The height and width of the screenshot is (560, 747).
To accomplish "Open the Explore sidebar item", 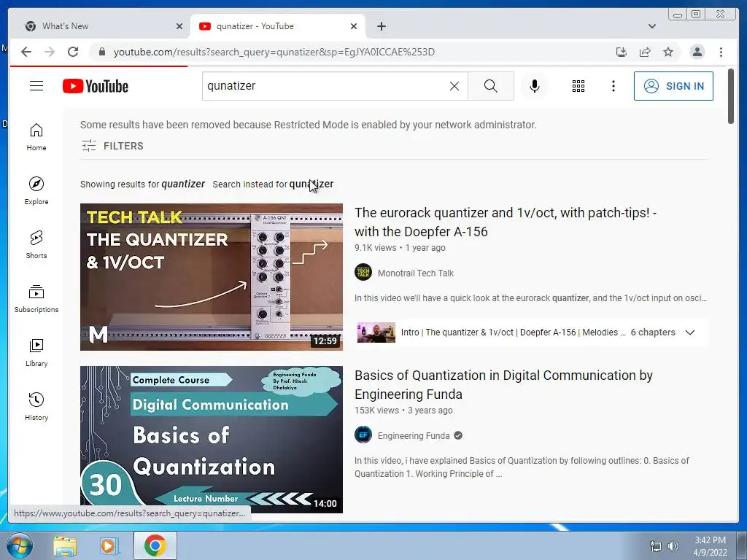I will (x=36, y=191).
